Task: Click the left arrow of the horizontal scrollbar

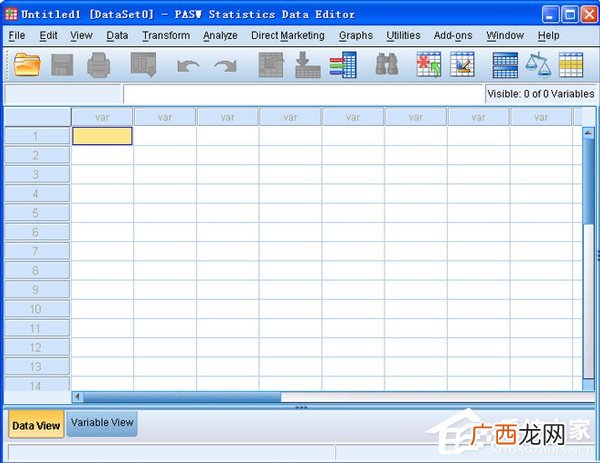Action: coord(77,397)
